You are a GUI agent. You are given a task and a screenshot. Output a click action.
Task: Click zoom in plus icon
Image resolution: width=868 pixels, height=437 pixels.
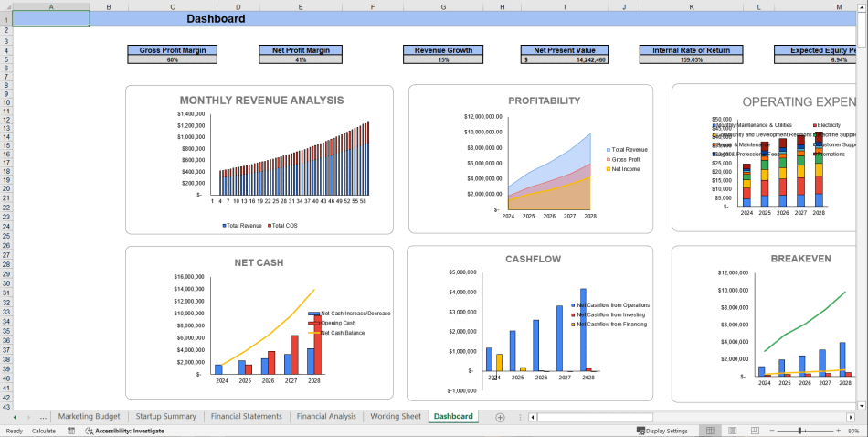point(837,431)
